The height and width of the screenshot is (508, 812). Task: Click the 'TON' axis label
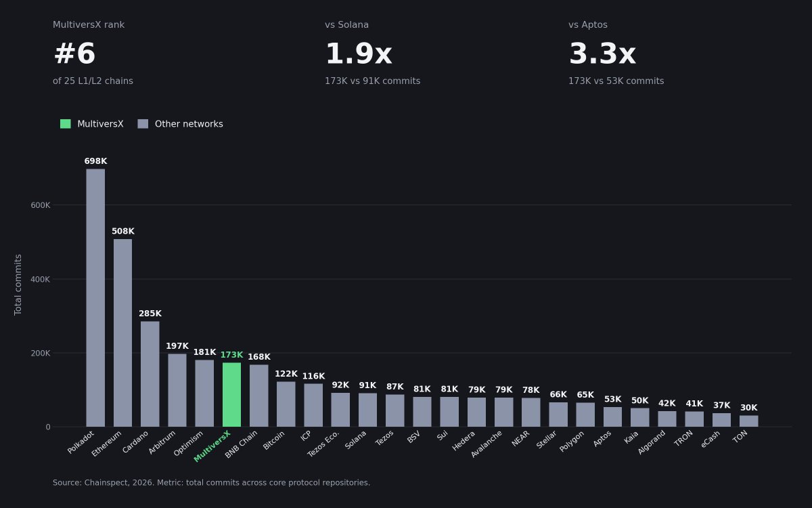[740, 437]
